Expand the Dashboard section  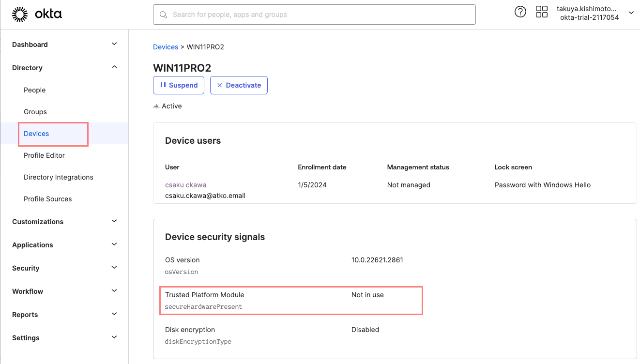(x=114, y=44)
